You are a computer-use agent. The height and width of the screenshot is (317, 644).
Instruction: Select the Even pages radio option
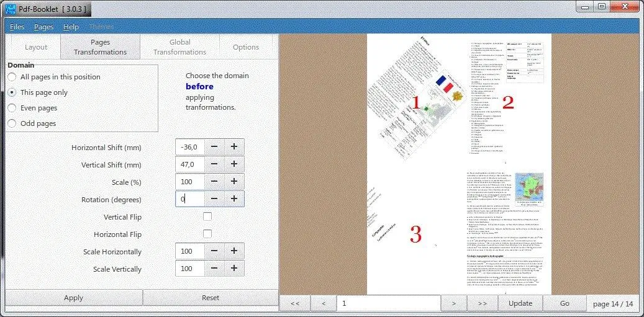pyautogui.click(x=12, y=108)
